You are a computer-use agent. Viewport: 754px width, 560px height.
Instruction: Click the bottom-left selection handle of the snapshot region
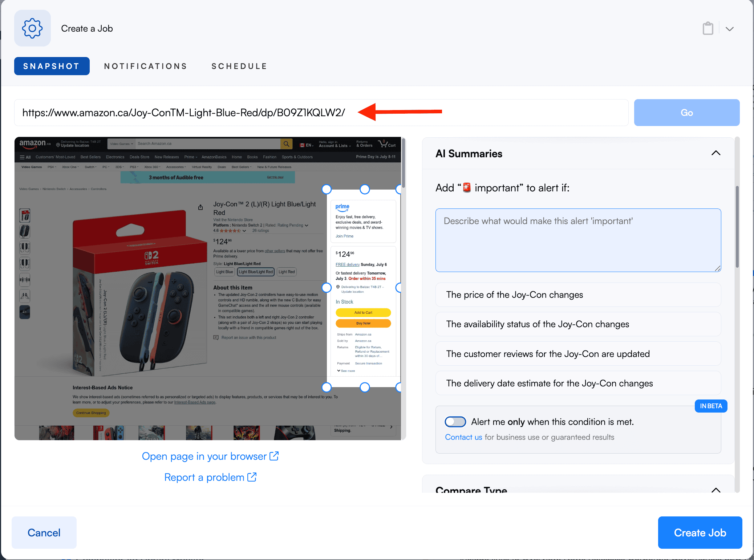[327, 387]
